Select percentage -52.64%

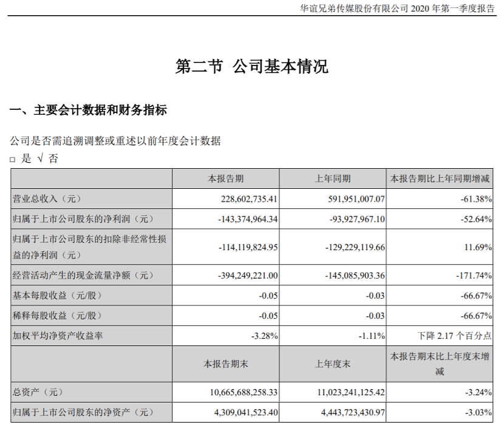[476, 219]
